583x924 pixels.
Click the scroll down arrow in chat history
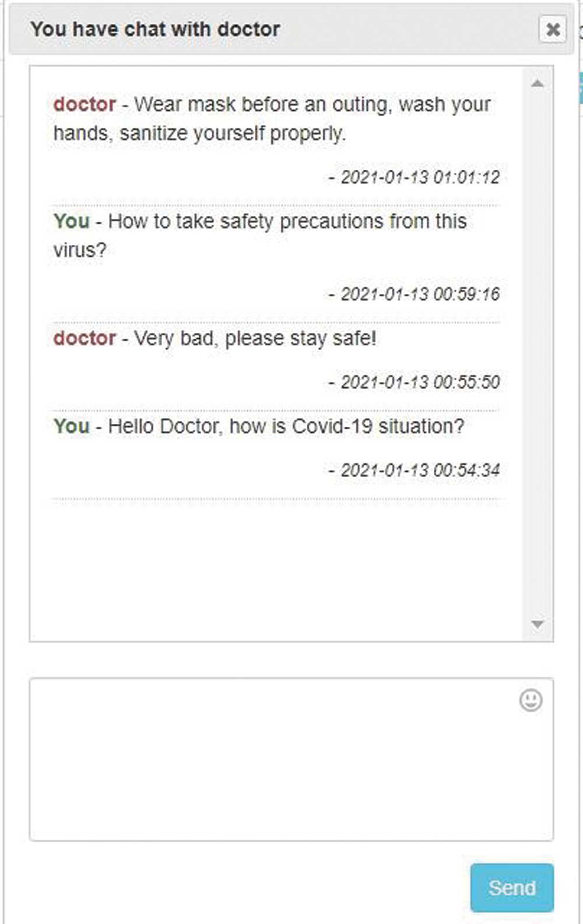(x=538, y=624)
